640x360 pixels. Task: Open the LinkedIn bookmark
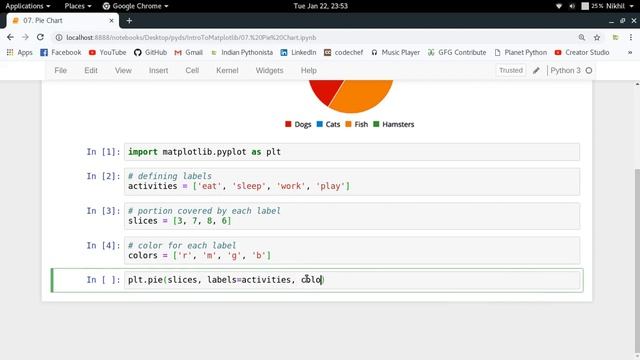(x=298, y=52)
